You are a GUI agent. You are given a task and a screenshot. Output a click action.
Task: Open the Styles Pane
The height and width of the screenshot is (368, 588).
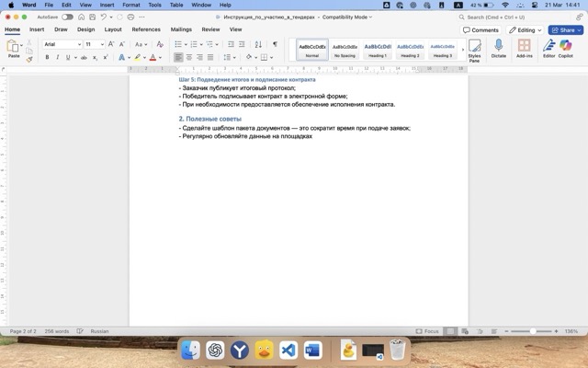point(474,49)
